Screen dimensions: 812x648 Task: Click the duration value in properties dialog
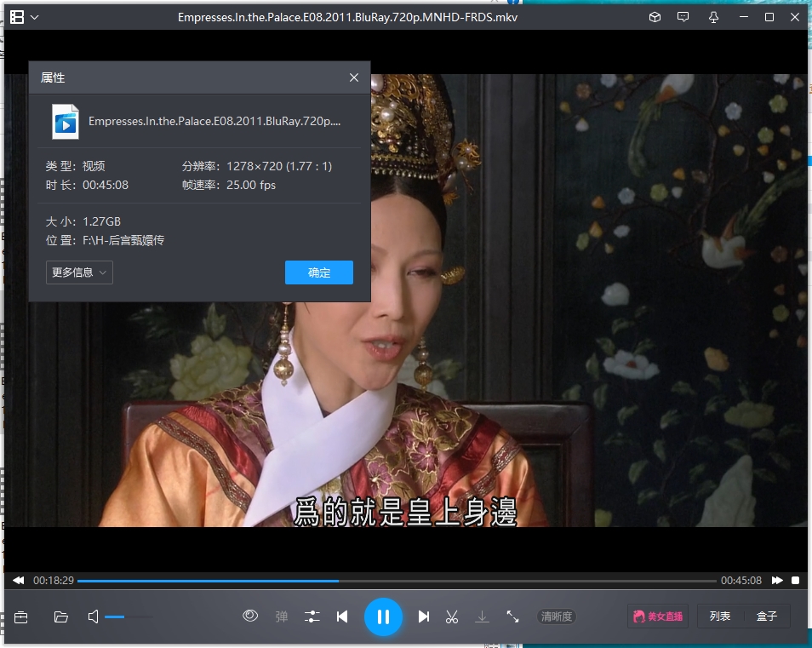[106, 185]
